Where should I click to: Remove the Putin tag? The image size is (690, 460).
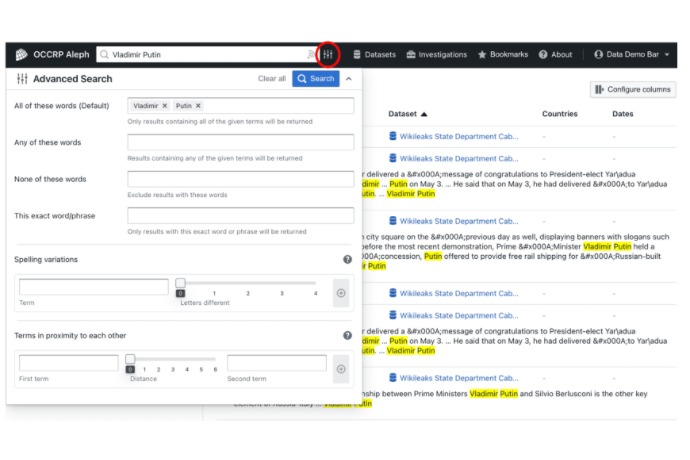click(198, 106)
